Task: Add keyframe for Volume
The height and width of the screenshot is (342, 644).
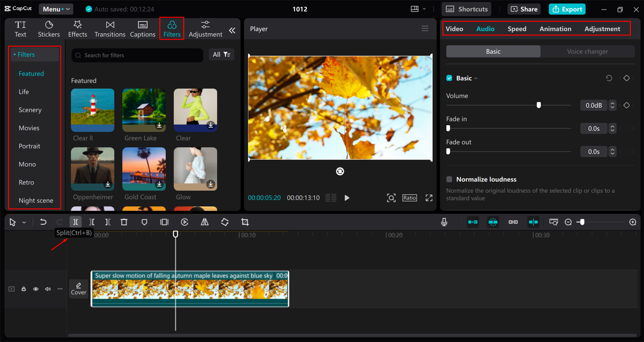Action: (x=626, y=106)
